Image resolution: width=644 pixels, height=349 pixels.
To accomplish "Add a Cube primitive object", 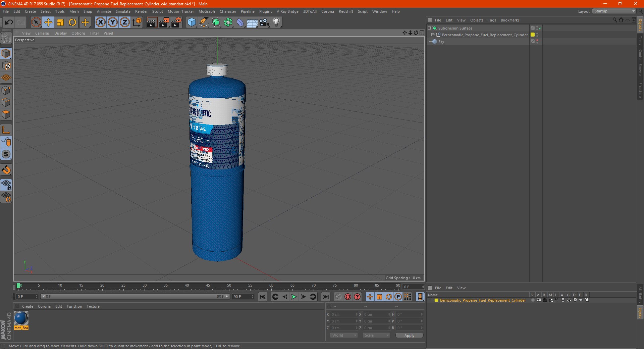I will [192, 22].
